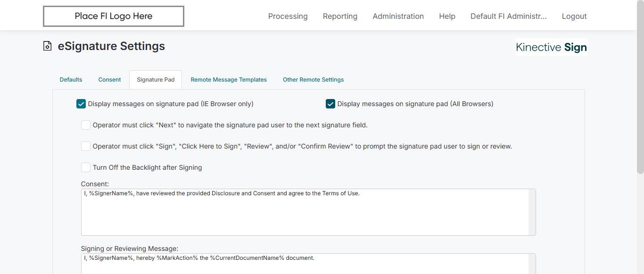Switch to the Consent tab
The width and height of the screenshot is (644, 274).
tap(110, 80)
